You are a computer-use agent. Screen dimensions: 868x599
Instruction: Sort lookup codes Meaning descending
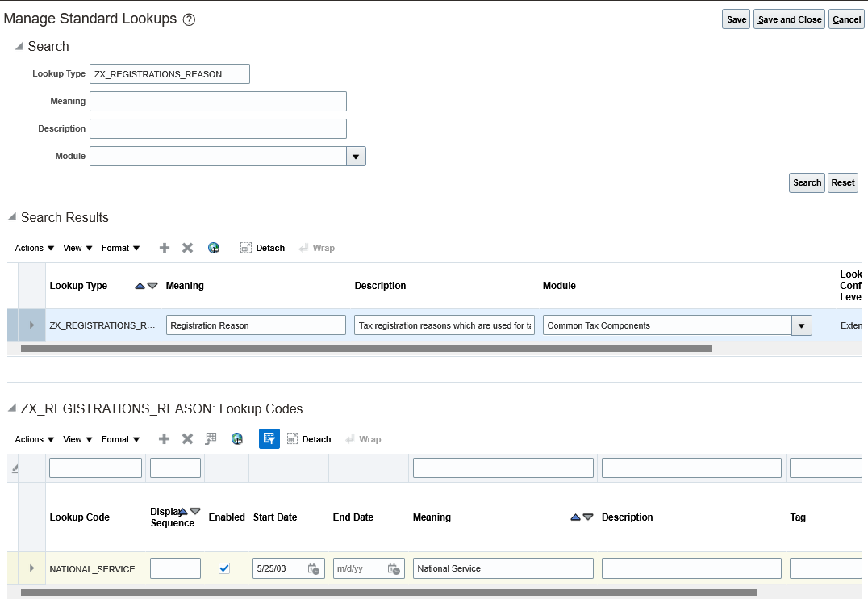[588, 517]
